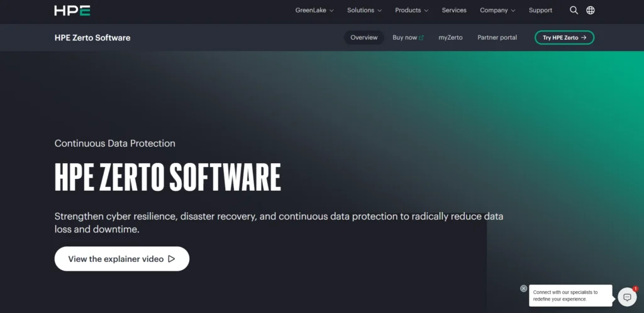
Task: Open the Partner portal
Action: tap(497, 37)
